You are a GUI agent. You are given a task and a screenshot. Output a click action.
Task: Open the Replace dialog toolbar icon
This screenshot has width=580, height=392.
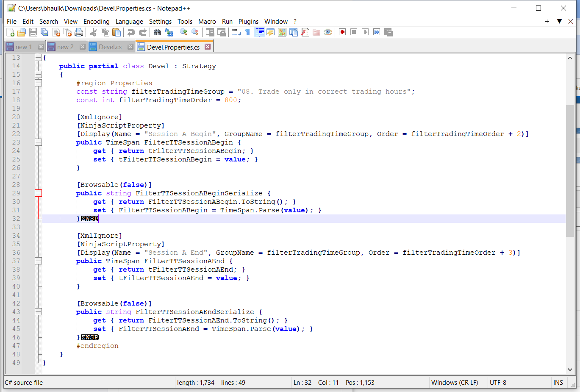(169, 32)
